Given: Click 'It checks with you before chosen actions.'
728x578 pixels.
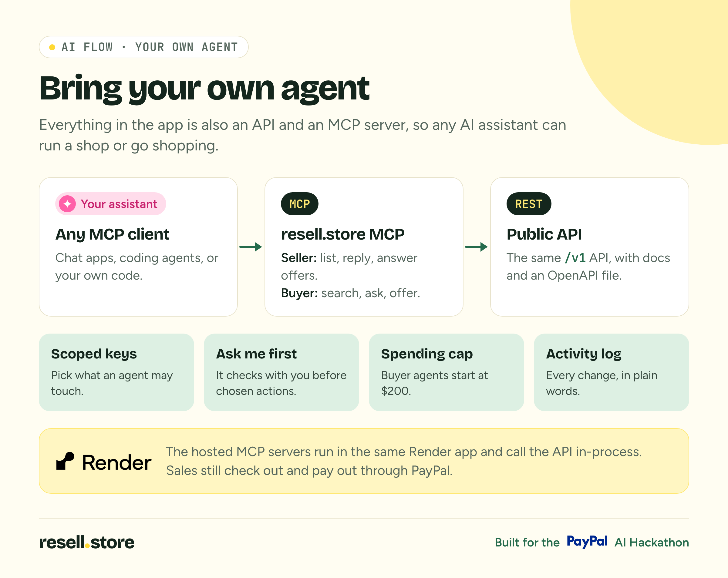Looking at the screenshot, I should coord(281,383).
